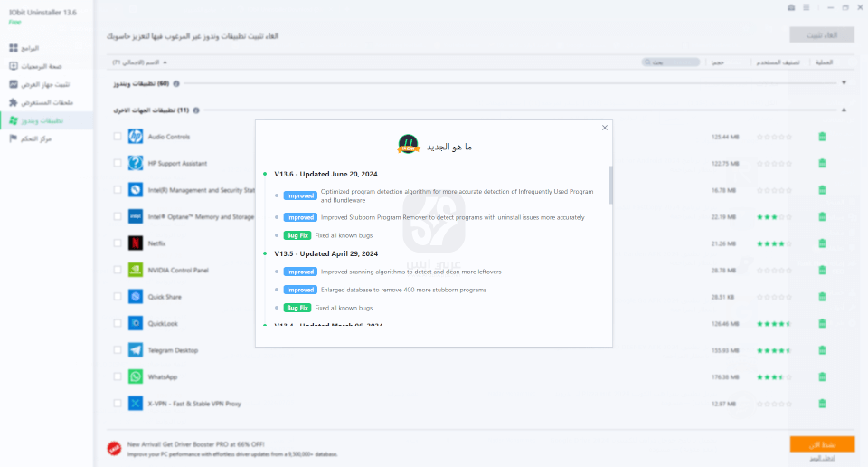
Task: Sort by the size column header
Action: (717, 62)
